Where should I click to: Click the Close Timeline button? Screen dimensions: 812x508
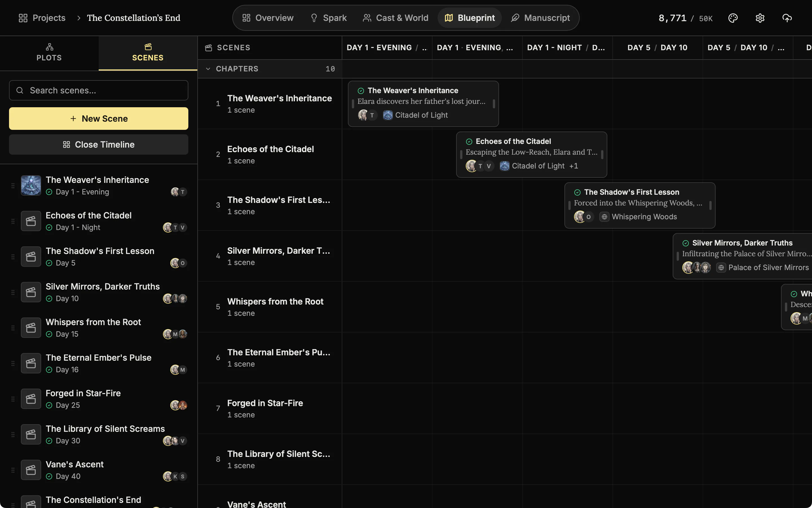(99, 144)
